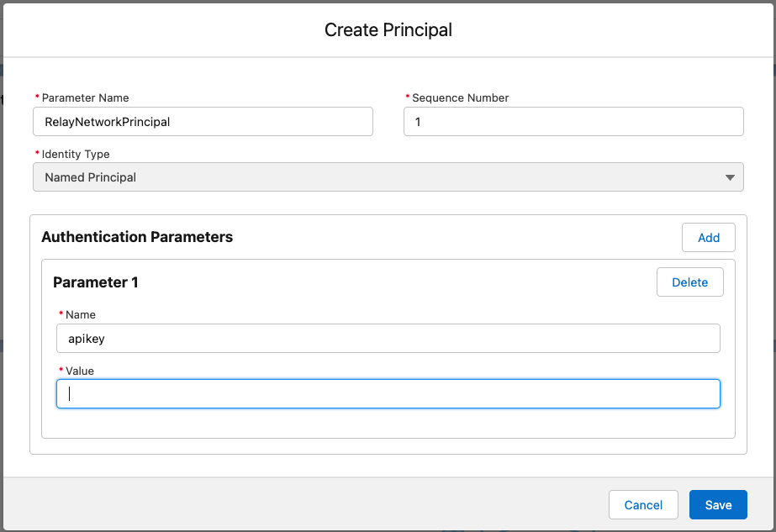Click the Name field containing apikey
The width and height of the screenshot is (776, 532).
point(388,338)
